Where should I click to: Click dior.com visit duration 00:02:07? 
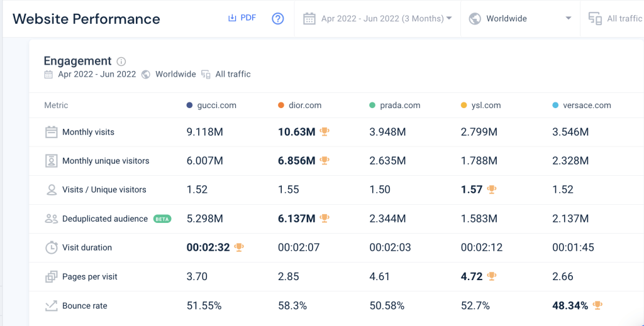[299, 247]
